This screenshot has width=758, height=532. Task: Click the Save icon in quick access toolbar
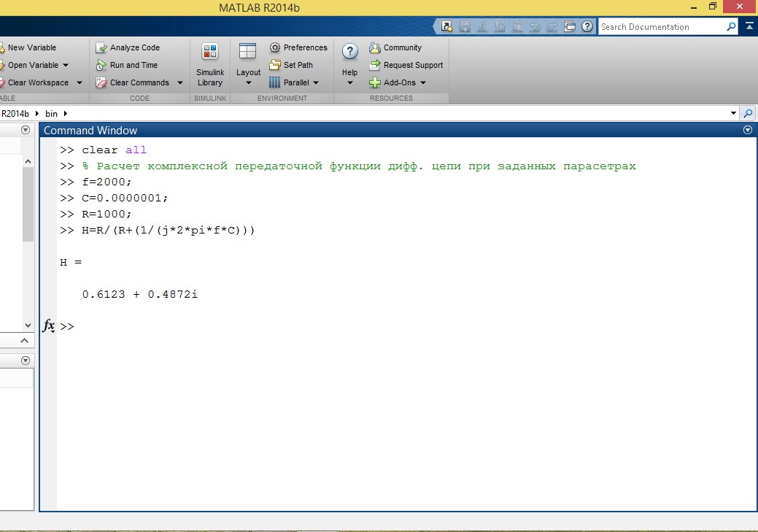click(x=465, y=26)
